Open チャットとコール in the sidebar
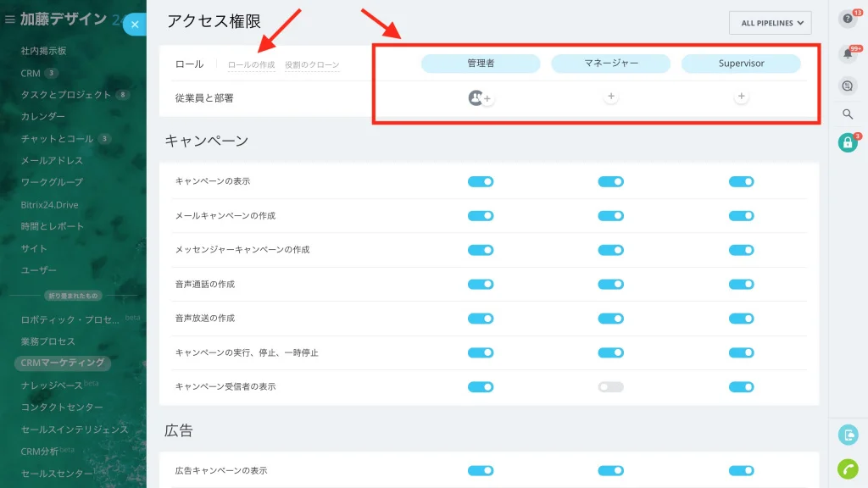This screenshot has width=868, height=488. tap(57, 138)
